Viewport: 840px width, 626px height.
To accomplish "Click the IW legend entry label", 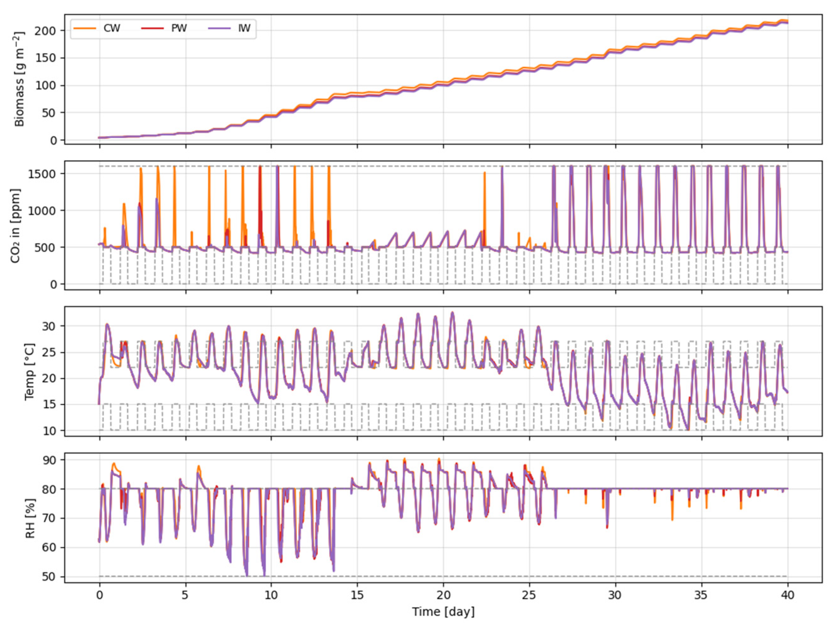I will coord(244,28).
